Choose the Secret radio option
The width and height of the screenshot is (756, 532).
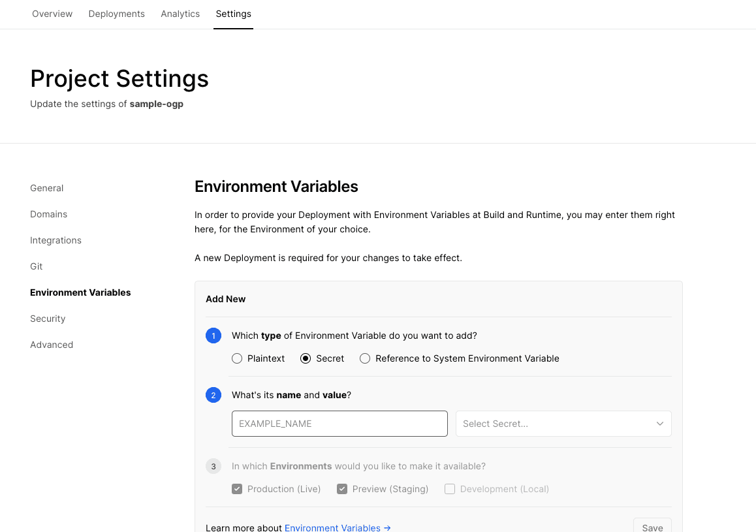pos(306,358)
